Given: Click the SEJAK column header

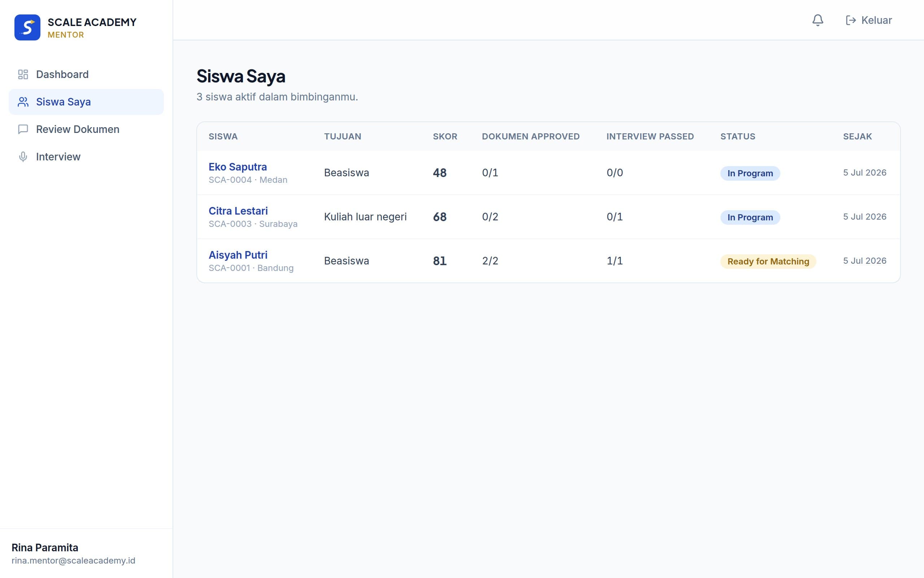Looking at the screenshot, I should (857, 137).
